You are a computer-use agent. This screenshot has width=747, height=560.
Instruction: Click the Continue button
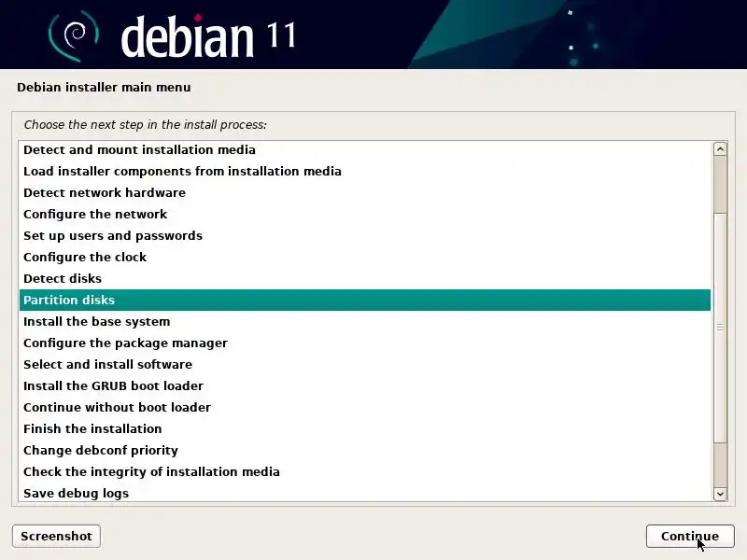pos(690,536)
